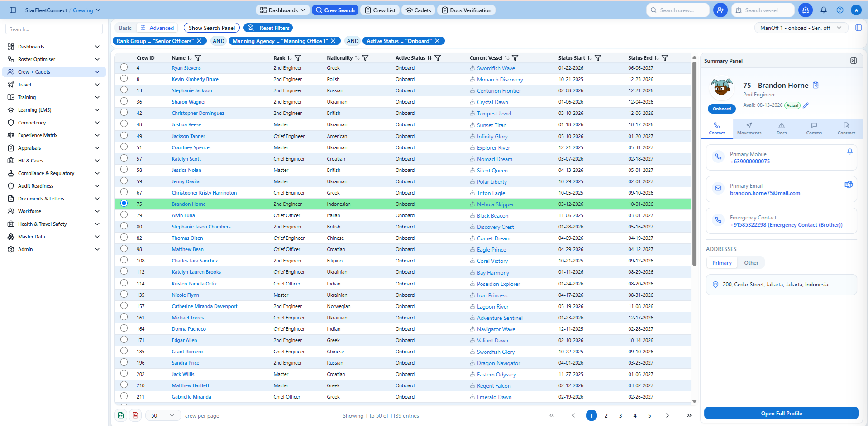Screen dimensions: 868x428
Task: Filter the Current Vessel column
Action: click(515, 58)
